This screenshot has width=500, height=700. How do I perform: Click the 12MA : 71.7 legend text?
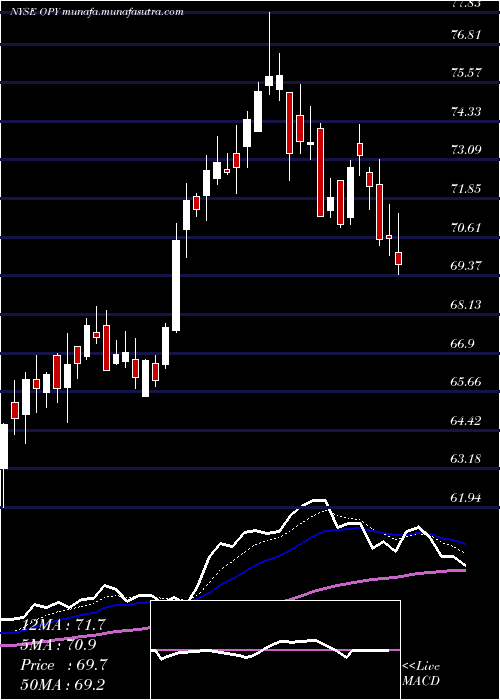(63, 624)
